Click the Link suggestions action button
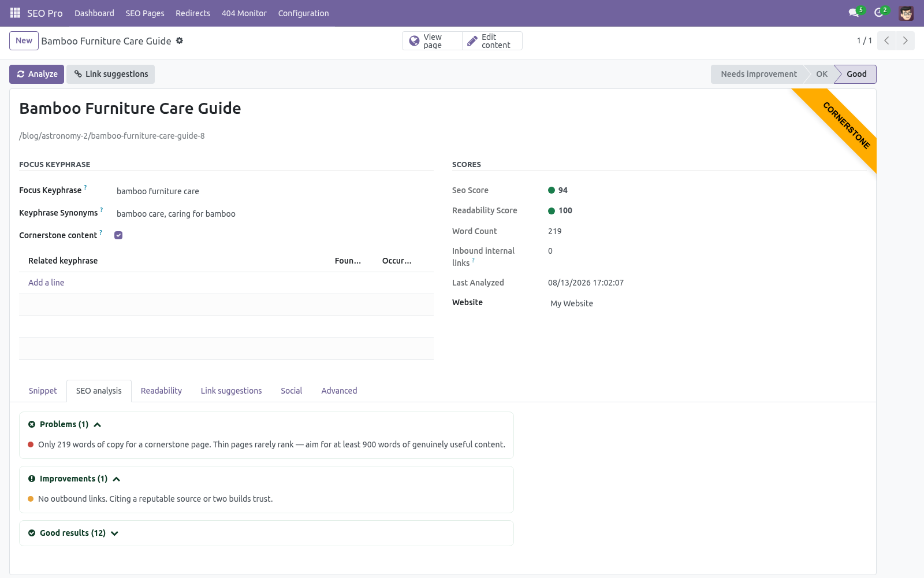The image size is (924, 578). coord(110,74)
